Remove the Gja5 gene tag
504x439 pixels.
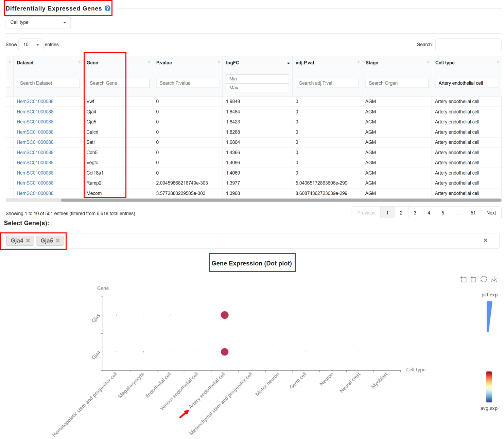[x=58, y=241]
